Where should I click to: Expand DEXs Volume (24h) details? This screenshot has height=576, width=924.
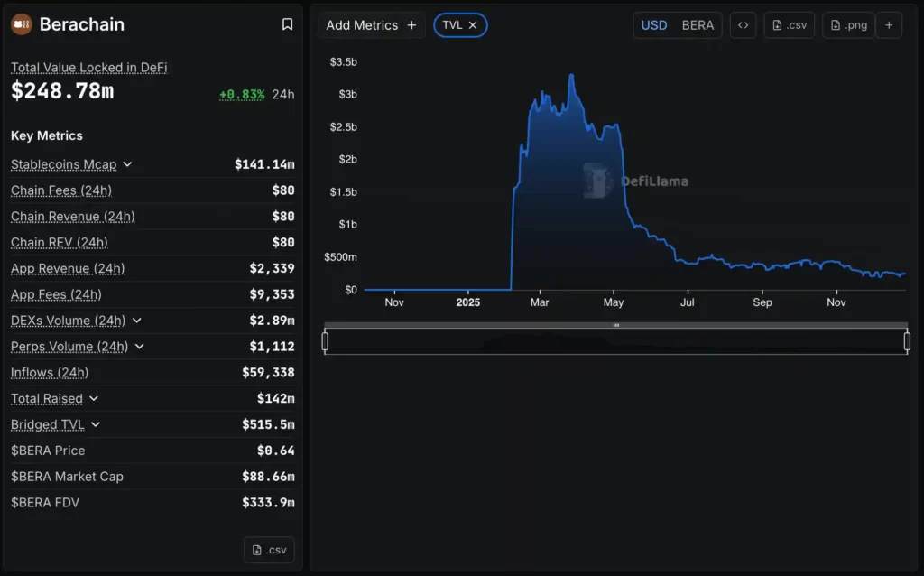[x=136, y=321]
